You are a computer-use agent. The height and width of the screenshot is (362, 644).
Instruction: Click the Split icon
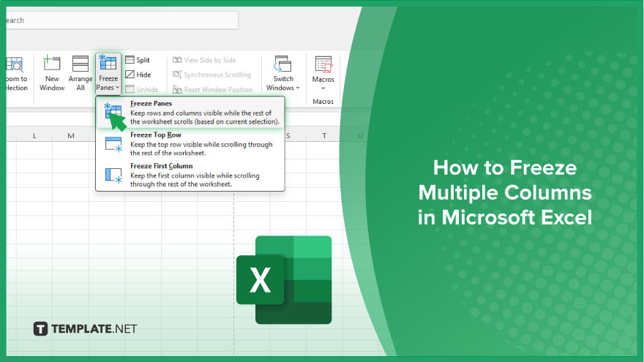130,60
